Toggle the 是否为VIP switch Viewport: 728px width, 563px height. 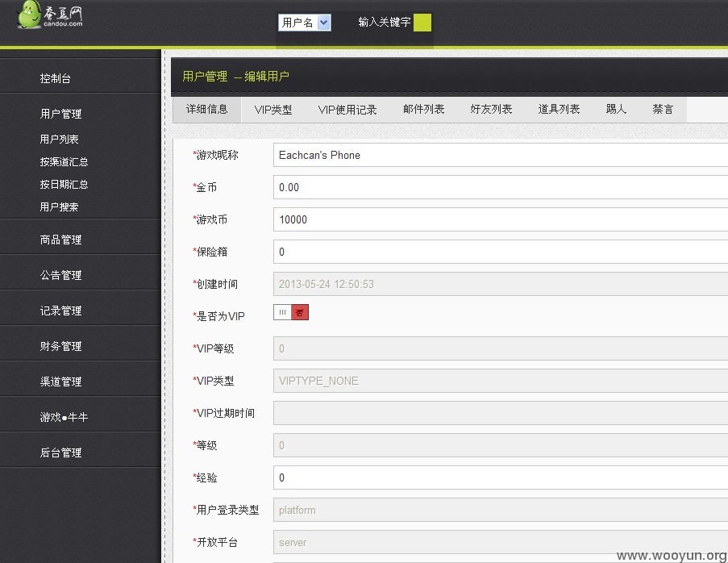pos(291,313)
